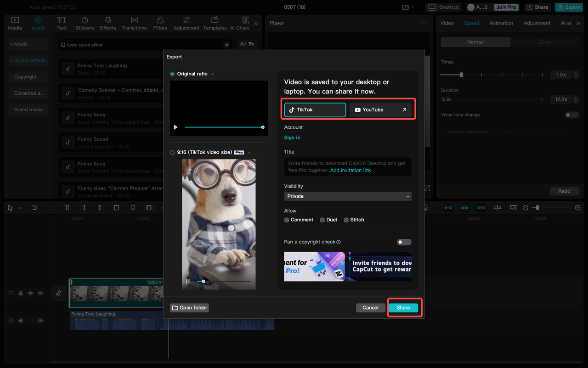Open the Stickers panel

point(85,23)
